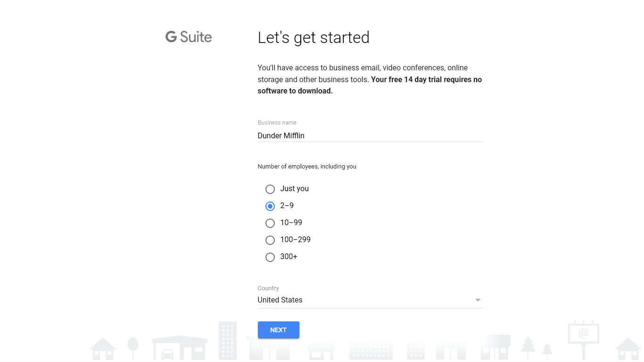Focus the Business name input field
Viewport: 644px width, 362px height.
click(x=370, y=135)
